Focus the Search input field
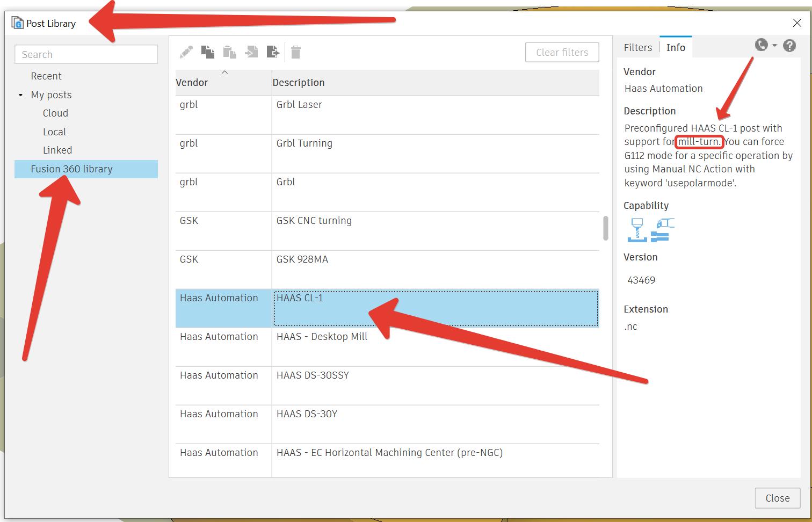The image size is (812, 522). 86,54
